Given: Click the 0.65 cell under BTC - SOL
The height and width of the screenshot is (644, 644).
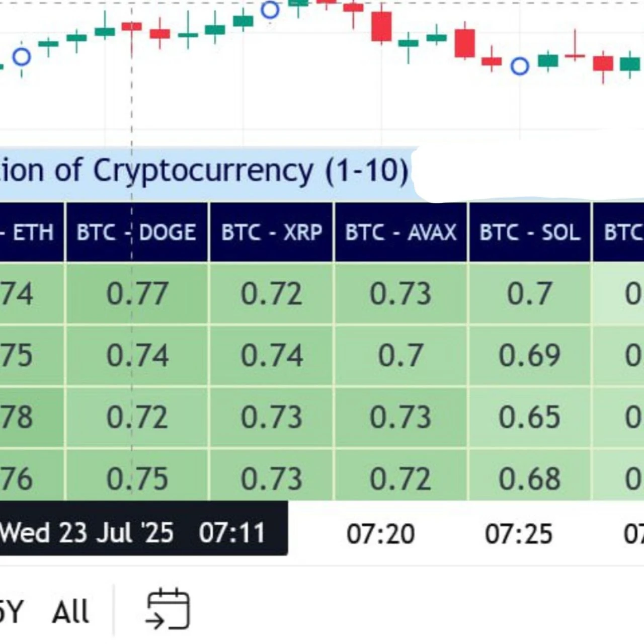Looking at the screenshot, I should point(529,417).
